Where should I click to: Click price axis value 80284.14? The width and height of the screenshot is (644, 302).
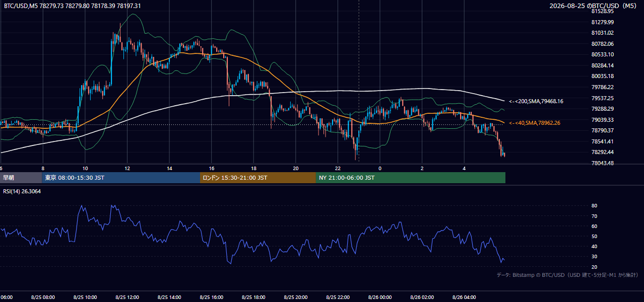point(602,65)
